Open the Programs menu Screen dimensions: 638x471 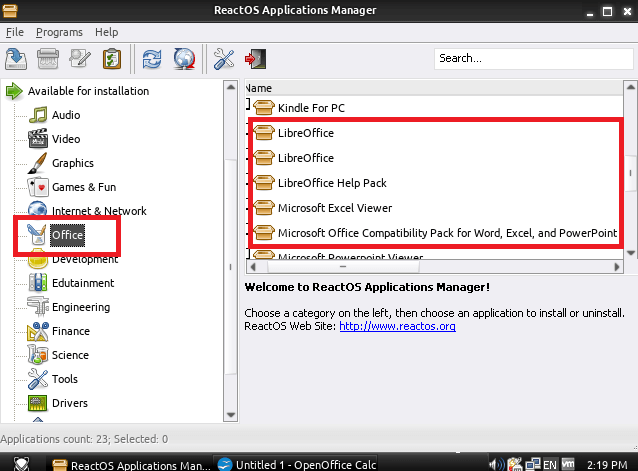[x=59, y=32]
